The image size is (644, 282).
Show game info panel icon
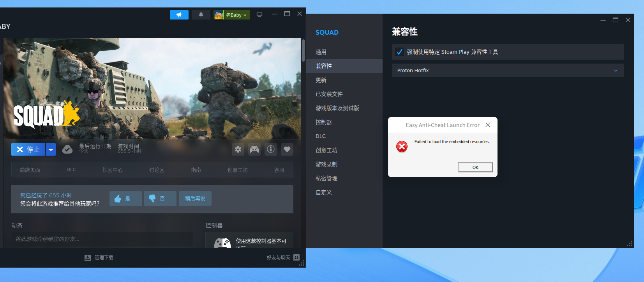[271, 149]
